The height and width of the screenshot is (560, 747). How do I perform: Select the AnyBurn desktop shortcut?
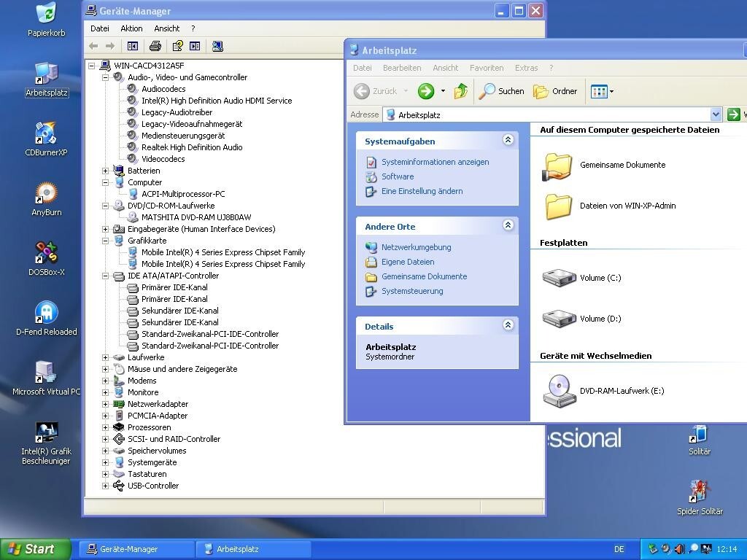[x=46, y=199]
